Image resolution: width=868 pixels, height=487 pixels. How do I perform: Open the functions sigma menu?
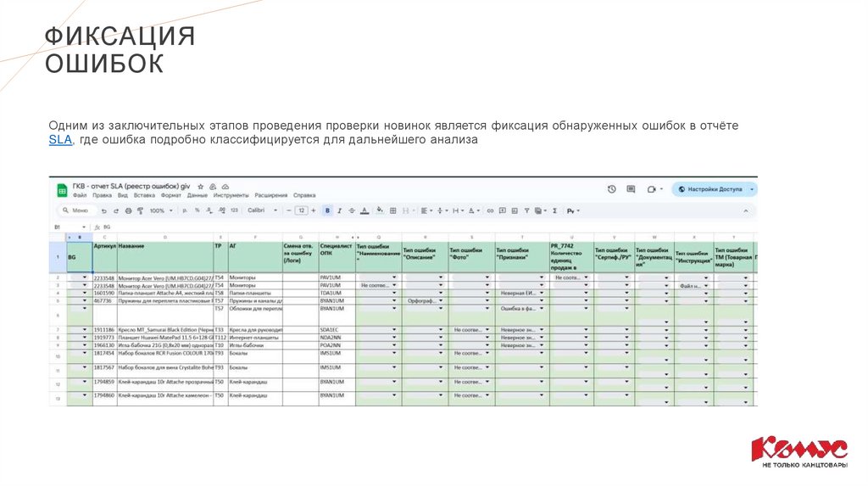pyautogui.click(x=554, y=210)
